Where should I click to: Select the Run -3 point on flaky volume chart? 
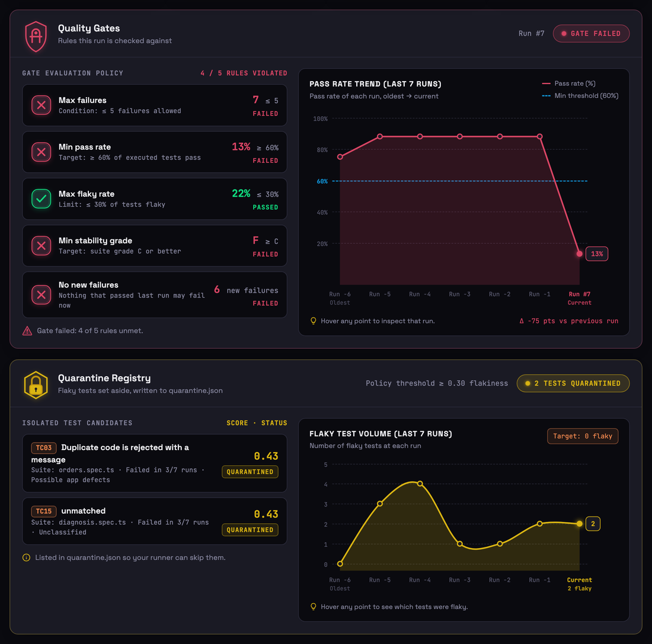pos(460,544)
